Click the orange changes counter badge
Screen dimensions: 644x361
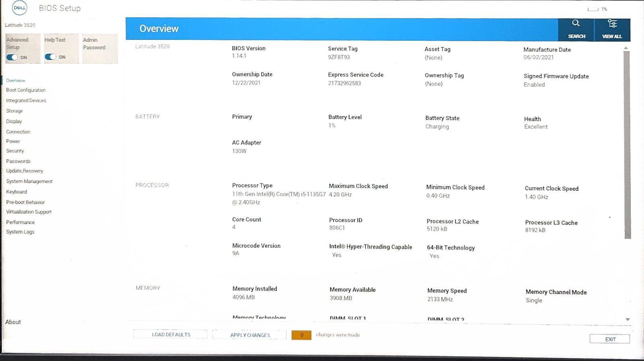tap(301, 335)
